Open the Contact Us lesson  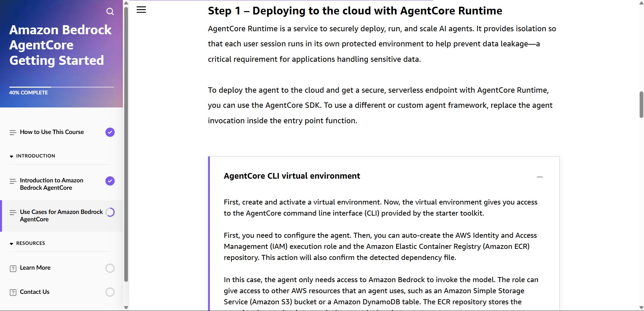(x=35, y=292)
